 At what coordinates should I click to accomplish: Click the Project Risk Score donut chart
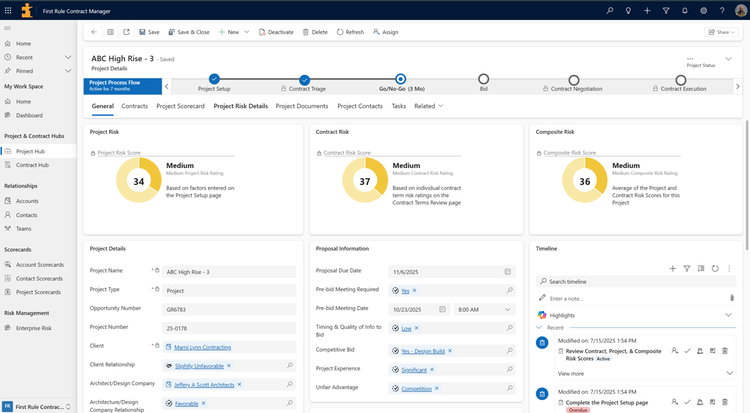(x=139, y=180)
